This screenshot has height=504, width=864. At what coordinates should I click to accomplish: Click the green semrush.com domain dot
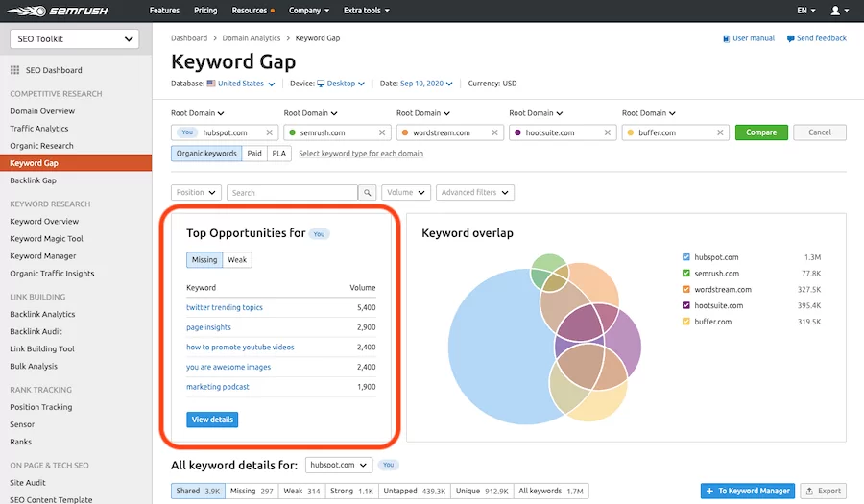tap(293, 132)
